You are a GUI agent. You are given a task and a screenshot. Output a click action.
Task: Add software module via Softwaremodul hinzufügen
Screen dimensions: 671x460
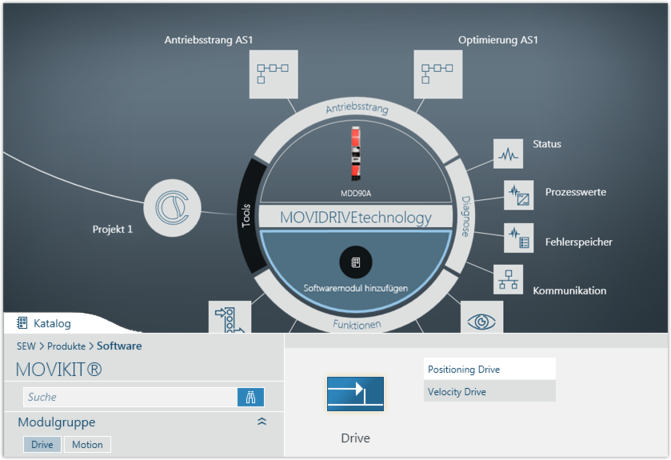[x=357, y=262]
